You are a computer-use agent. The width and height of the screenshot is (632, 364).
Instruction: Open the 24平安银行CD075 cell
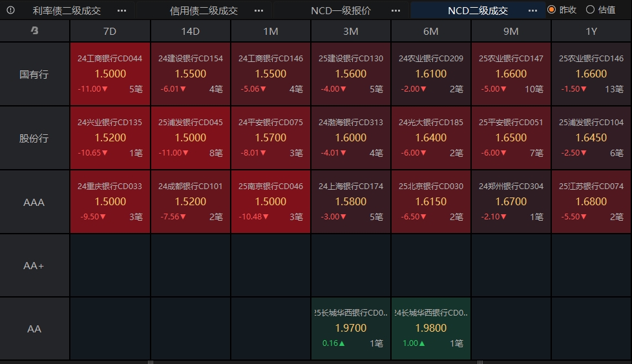(271, 138)
